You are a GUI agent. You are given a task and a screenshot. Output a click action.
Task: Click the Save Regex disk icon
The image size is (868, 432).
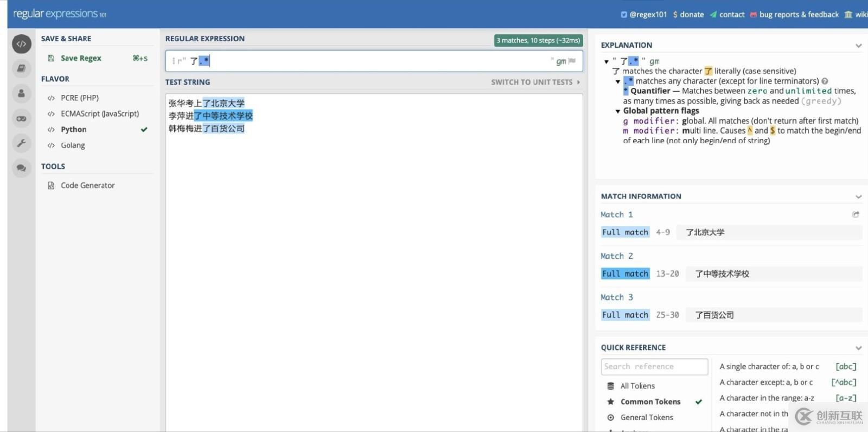(51, 58)
